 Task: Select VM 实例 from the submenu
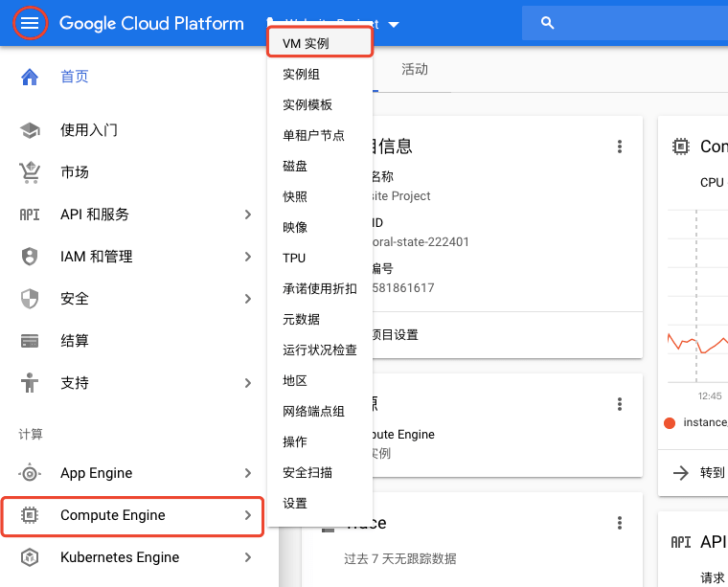tap(320, 43)
